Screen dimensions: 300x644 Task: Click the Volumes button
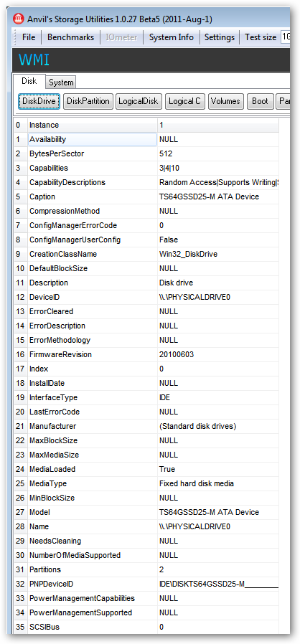[227, 101]
